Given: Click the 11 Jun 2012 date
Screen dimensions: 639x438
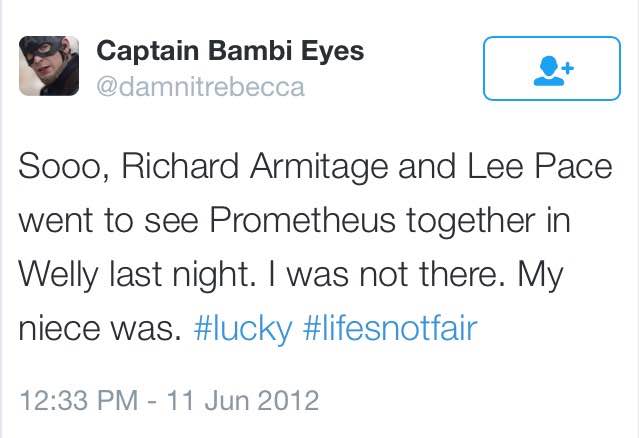Looking at the screenshot, I should click(242, 402).
